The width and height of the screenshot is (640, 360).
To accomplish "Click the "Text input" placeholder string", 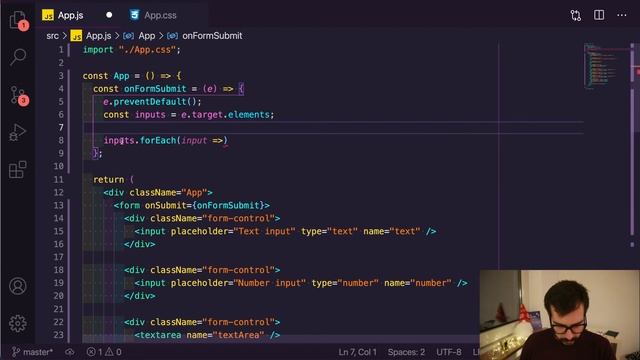I will point(264,231).
